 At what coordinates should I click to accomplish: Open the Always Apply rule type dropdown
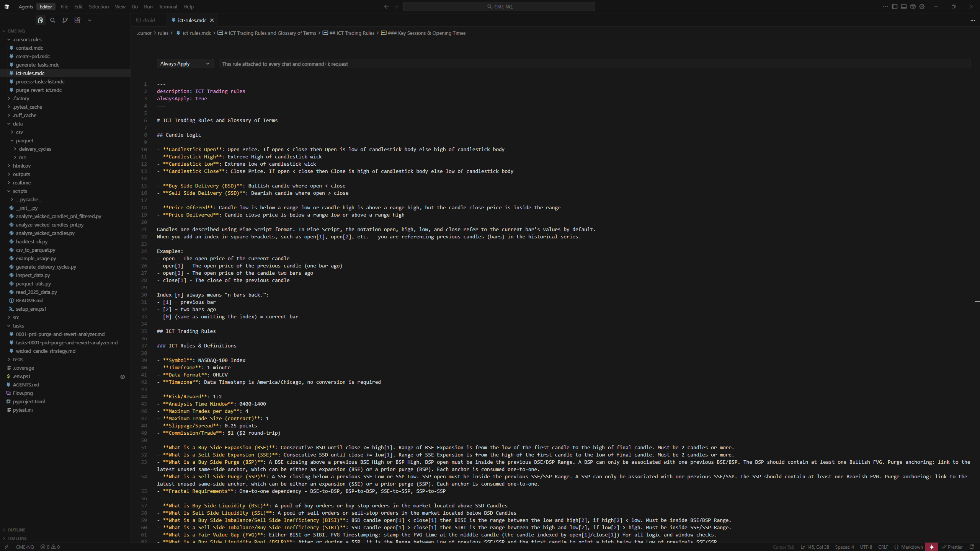click(x=185, y=64)
